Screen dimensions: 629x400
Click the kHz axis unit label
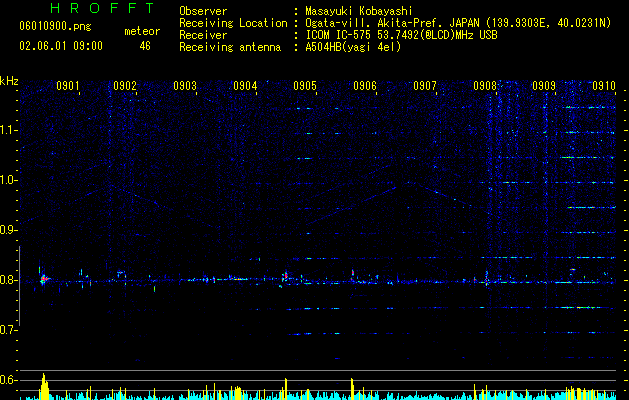(x=9, y=81)
